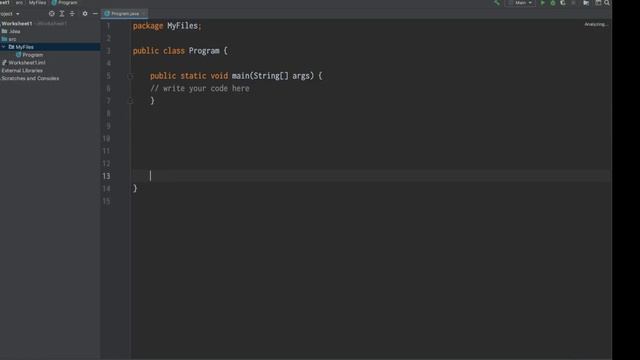Viewport: 640px width, 360px height.
Task: Select Scratches and Consoles node
Action: click(x=30, y=78)
